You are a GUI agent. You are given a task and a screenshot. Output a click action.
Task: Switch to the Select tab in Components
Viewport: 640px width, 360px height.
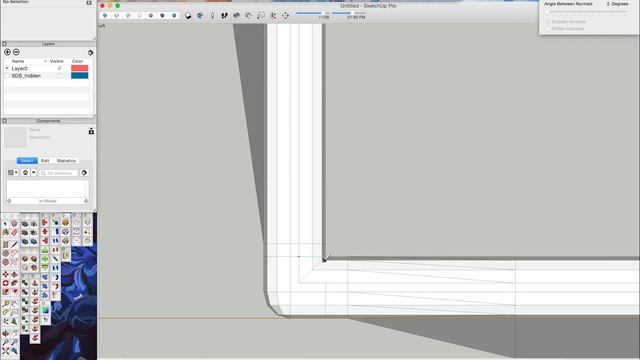[27, 160]
